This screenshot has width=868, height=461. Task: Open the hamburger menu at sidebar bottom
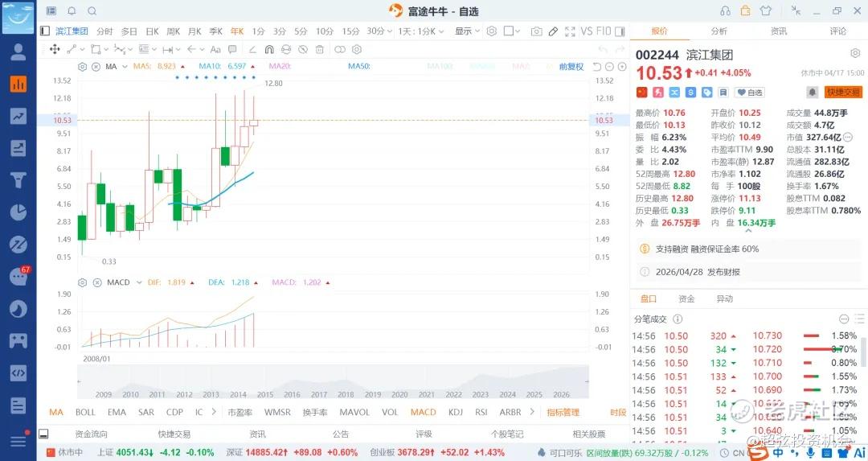[x=18, y=441]
